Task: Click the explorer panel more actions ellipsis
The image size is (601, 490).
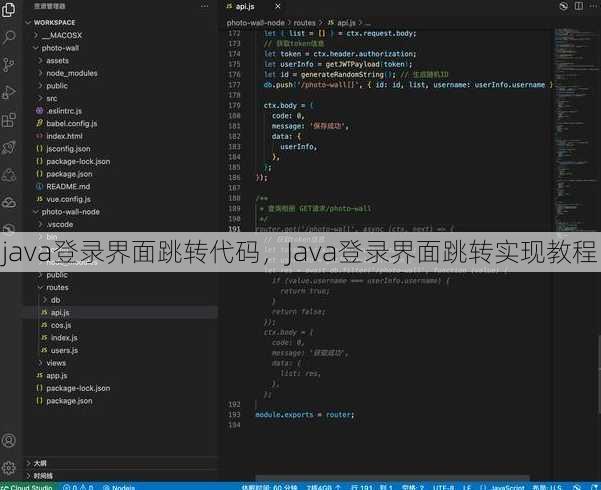Action: tap(204, 7)
